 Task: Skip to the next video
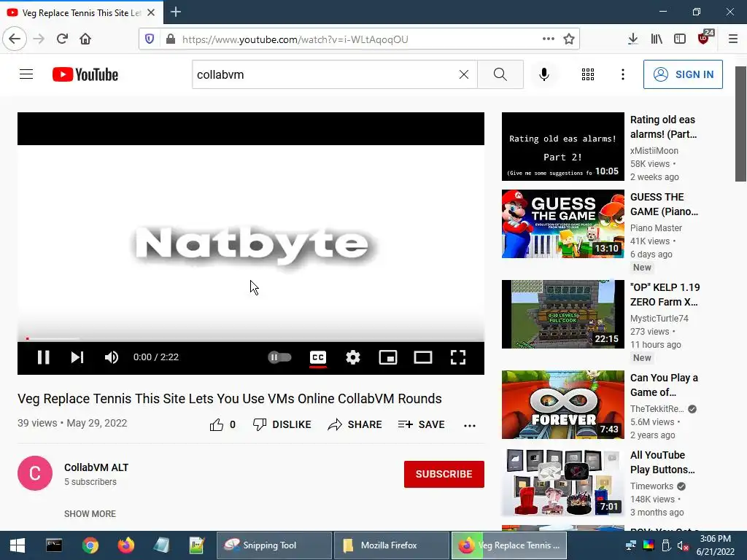tap(77, 357)
